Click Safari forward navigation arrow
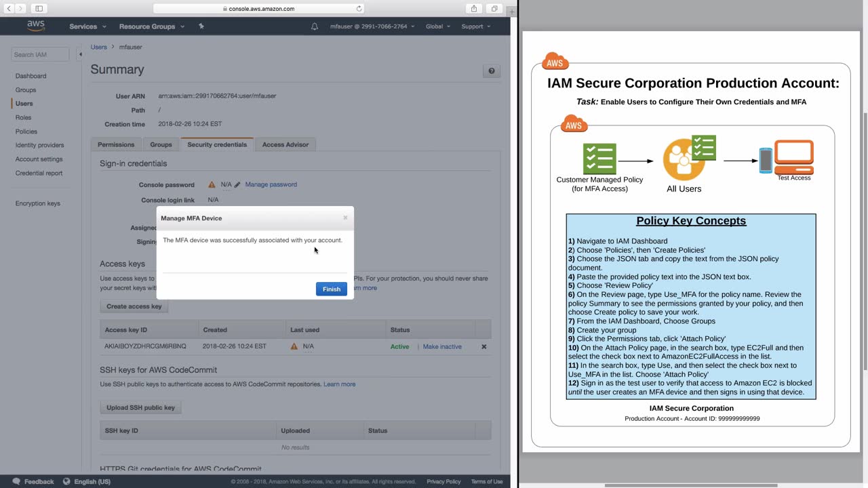 pos(22,9)
